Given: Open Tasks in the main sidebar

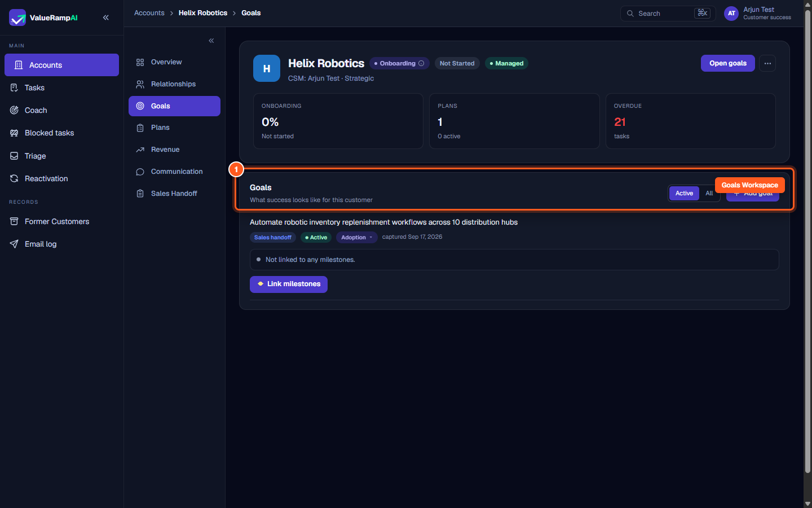Looking at the screenshot, I should 61,87.
